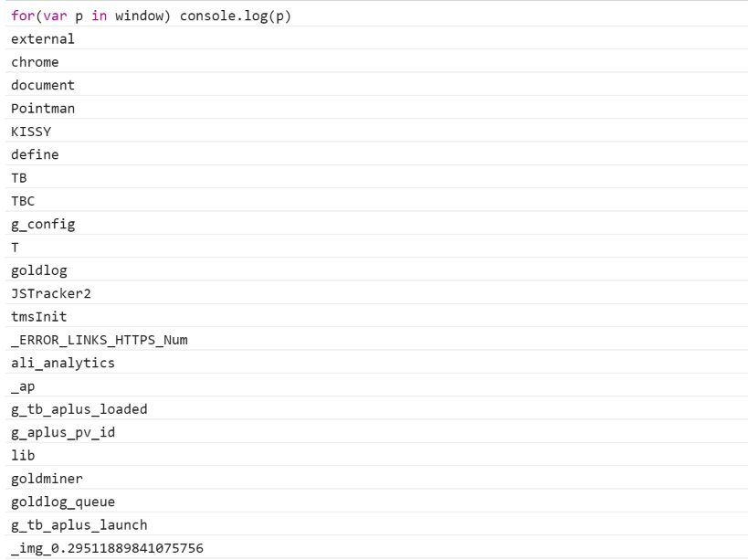Screen dimensions: 748x560
Task: Select the 'document' output line
Action: tap(376, 84)
